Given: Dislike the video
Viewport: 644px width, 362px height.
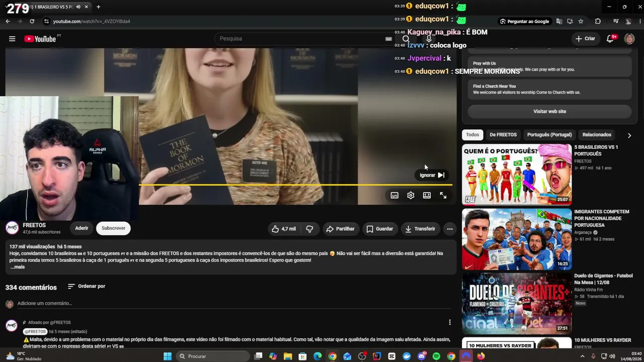Looking at the screenshot, I should (x=309, y=229).
